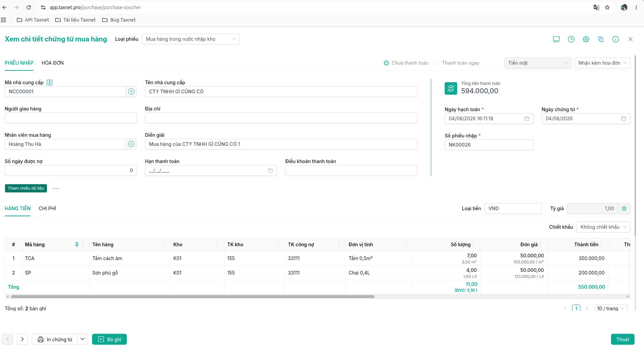Open Nhận kèm hóa đơn dropdown

602,63
